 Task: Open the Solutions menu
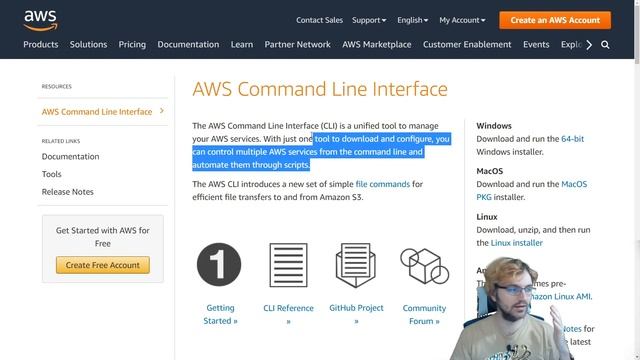pyautogui.click(x=88, y=44)
